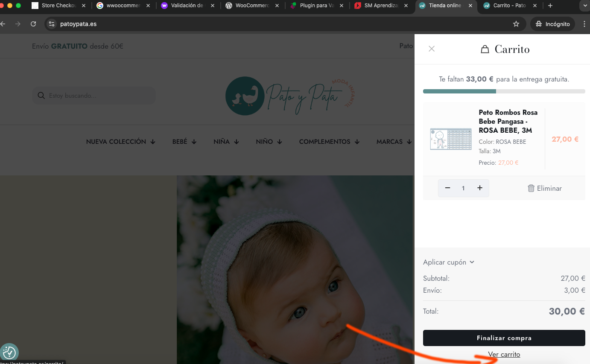Viewport: 590px width, 364px height.
Task: Open the BEBÉ dropdown menu
Action: coord(184,142)
